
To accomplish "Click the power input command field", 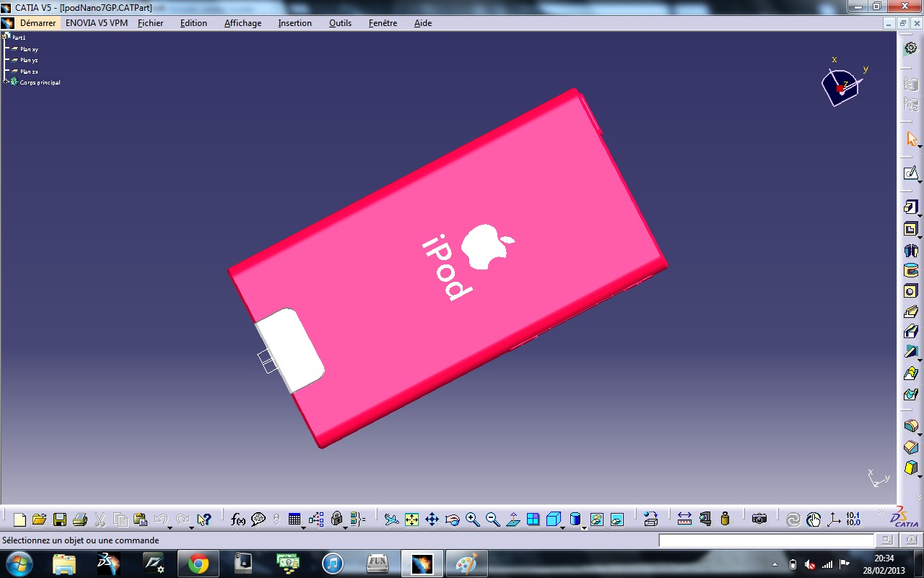I will [766, 540].
